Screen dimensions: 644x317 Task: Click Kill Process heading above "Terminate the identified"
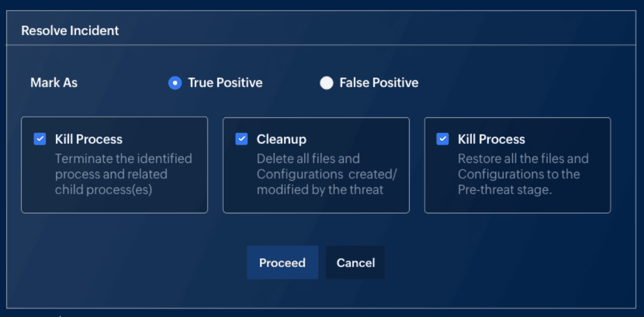89,139
